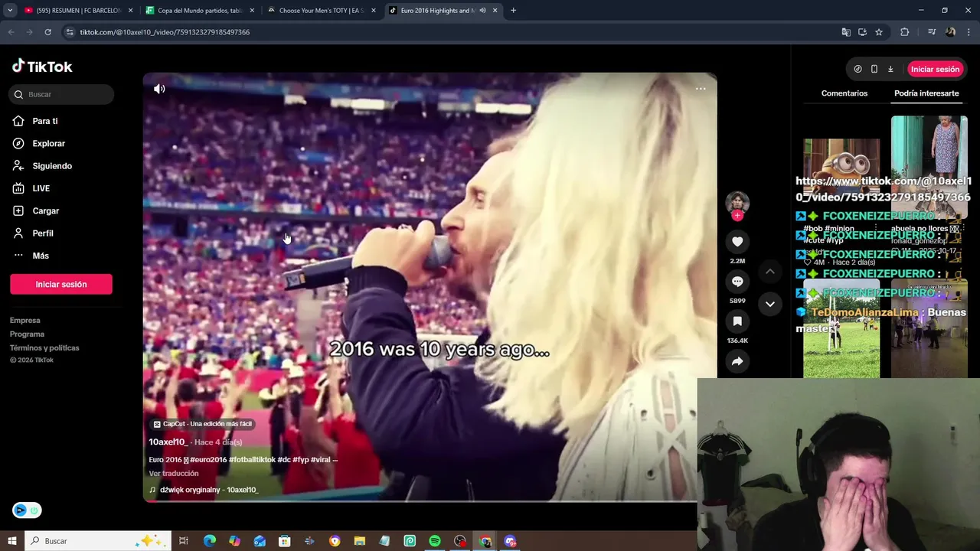The width and height of the screenshot is (980, 551).
Task: Go to next video with down chevron
Action: 770,304
